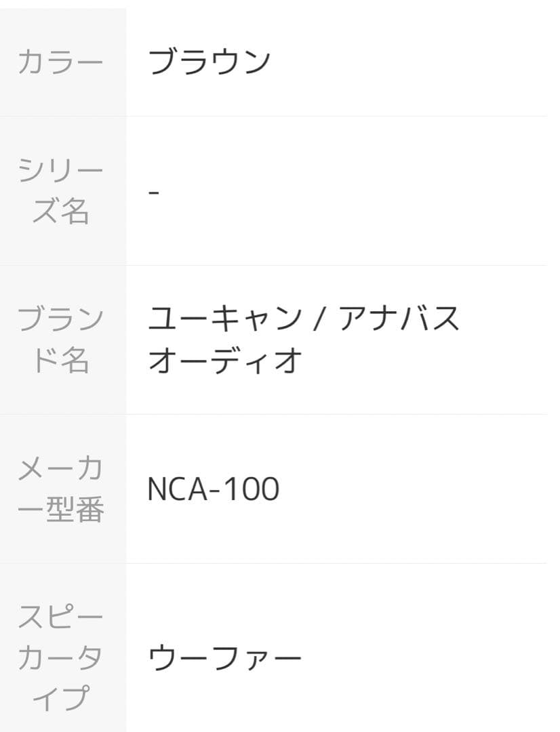The width and height of the screenshot is (560, 732).
Task: Click the ユーキャン brand text
Action: (x=224, y=319)
